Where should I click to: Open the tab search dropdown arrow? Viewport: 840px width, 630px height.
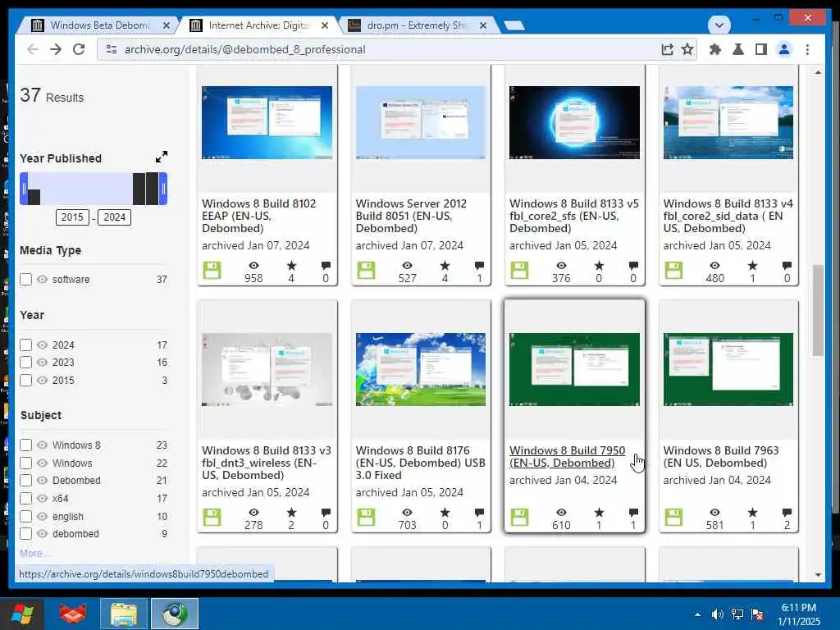pyautogui.click(x=719, y=25)
